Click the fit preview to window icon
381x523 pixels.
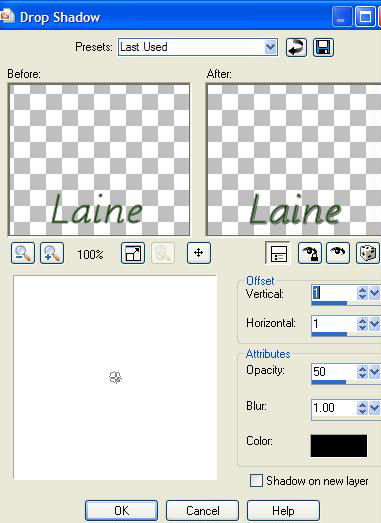coord(133,253)
